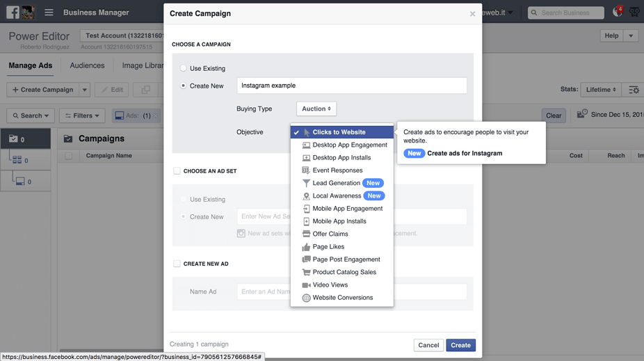
Task: Click the Cancel button in dialog
Action: [x=428, y=346]
